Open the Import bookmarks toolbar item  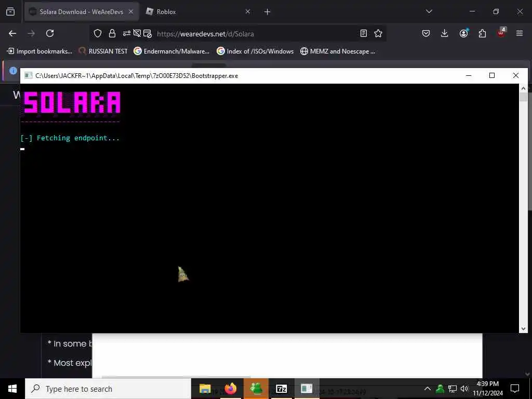point(39,51)
